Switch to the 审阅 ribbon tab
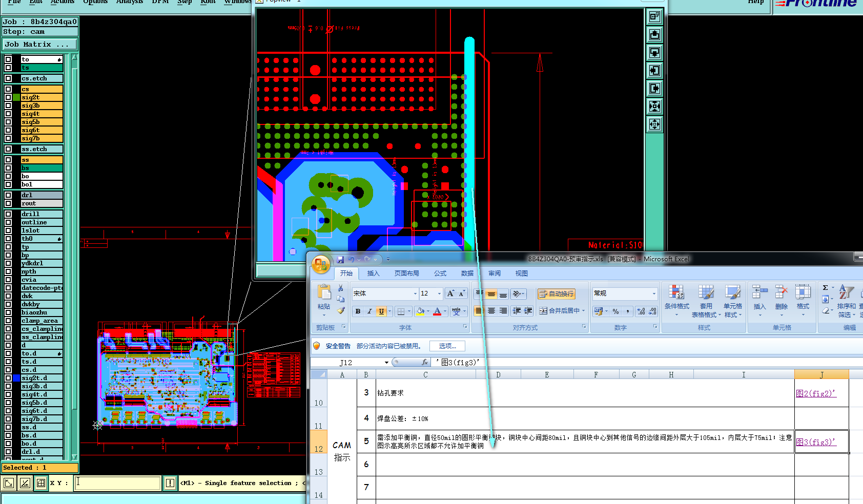863x504 pixels. pyautogui.click(x=495, y=274)
